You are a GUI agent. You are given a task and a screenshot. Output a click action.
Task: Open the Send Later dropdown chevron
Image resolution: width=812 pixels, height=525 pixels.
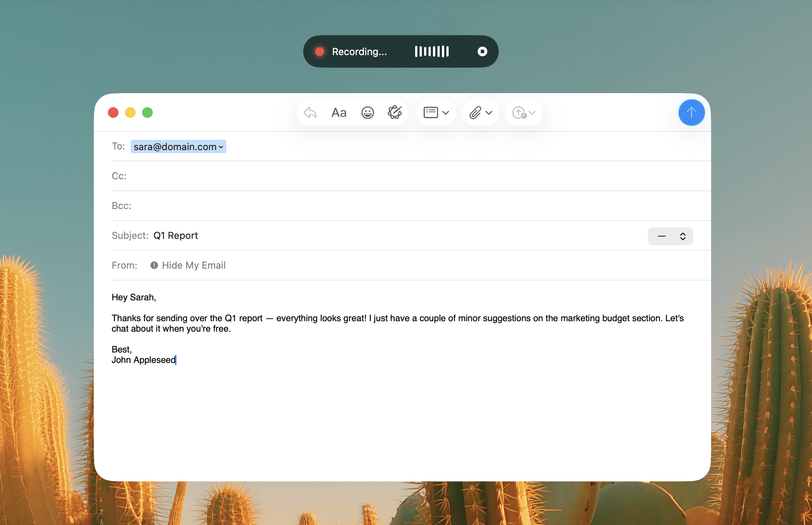532,112
